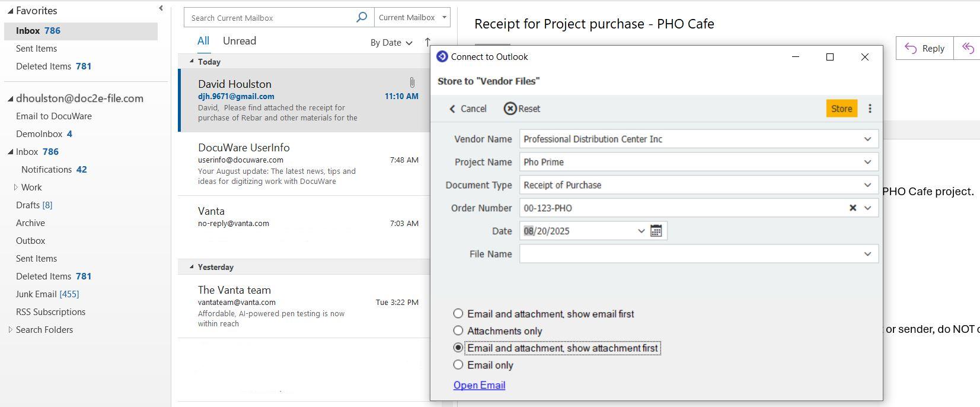Open the Open Email link

(x=479, y=385)
